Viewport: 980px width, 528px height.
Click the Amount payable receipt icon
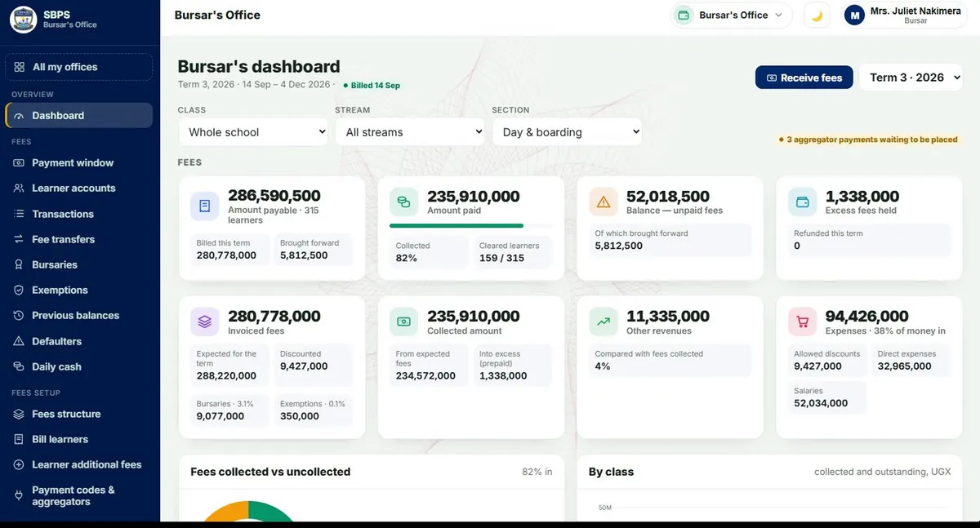point(204,206)
